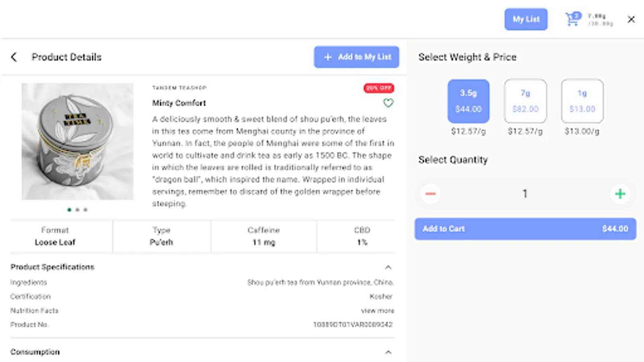
Task: Add the tea to cart for $44.00
Action: (x=525, y=229)
